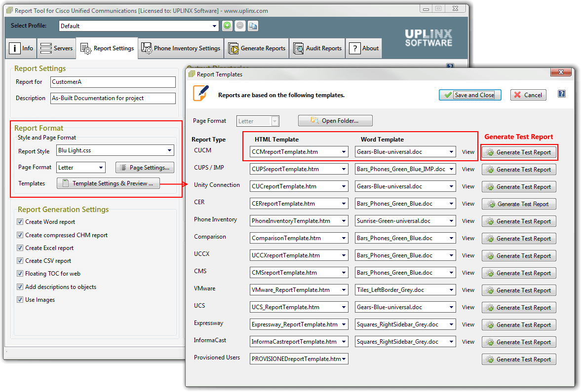This screenshot has height=392, width=581.
Task: Click the grey remove profile icon
Action: point(240,26)
